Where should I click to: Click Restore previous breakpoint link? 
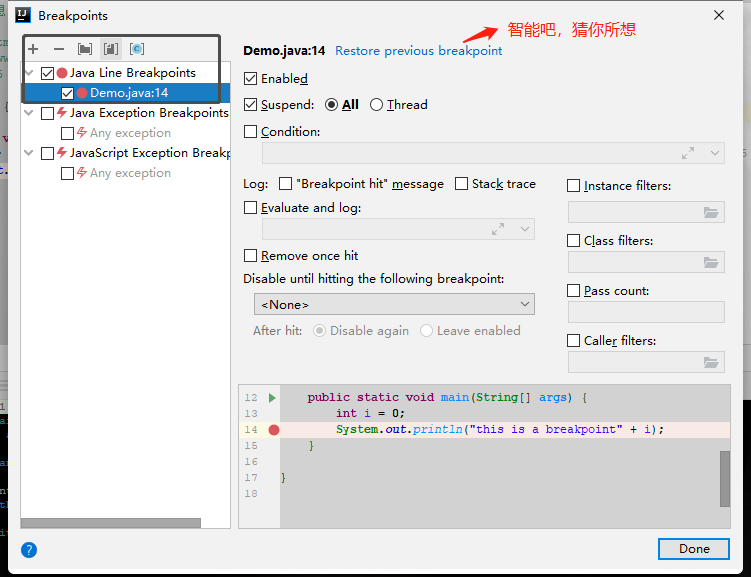[x=418, y=51]
